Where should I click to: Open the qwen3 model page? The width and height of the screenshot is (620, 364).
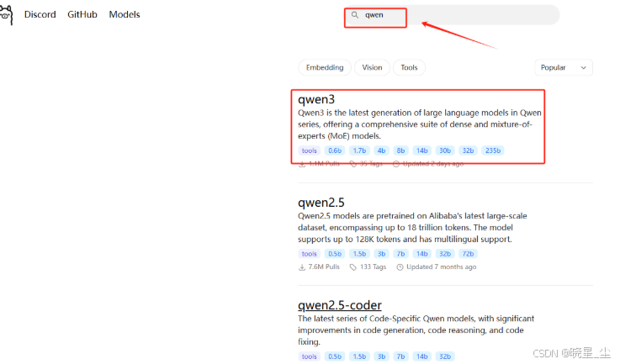pos(316,99)
